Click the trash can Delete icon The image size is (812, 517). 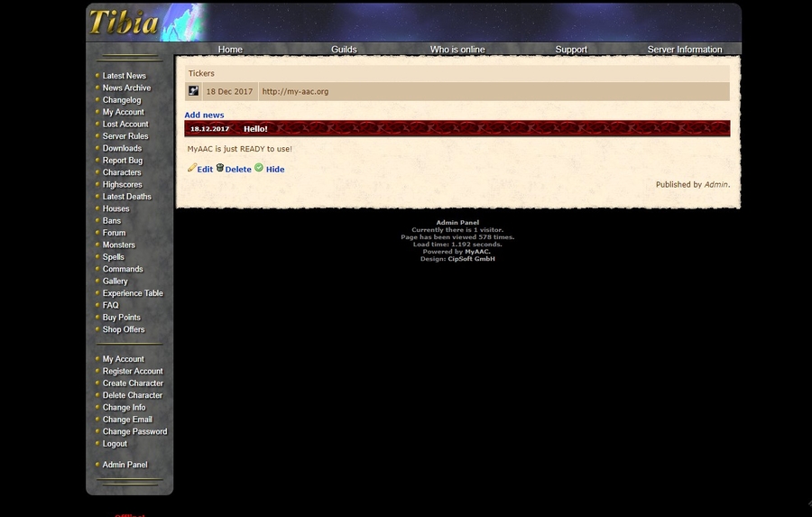pos(219,168)
